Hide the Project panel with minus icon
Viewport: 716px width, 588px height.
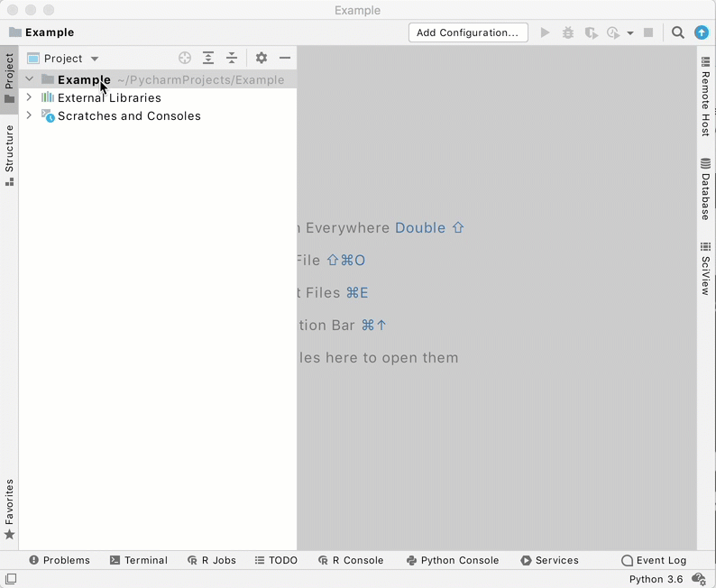pyautogui.click(x=285, y=58)
